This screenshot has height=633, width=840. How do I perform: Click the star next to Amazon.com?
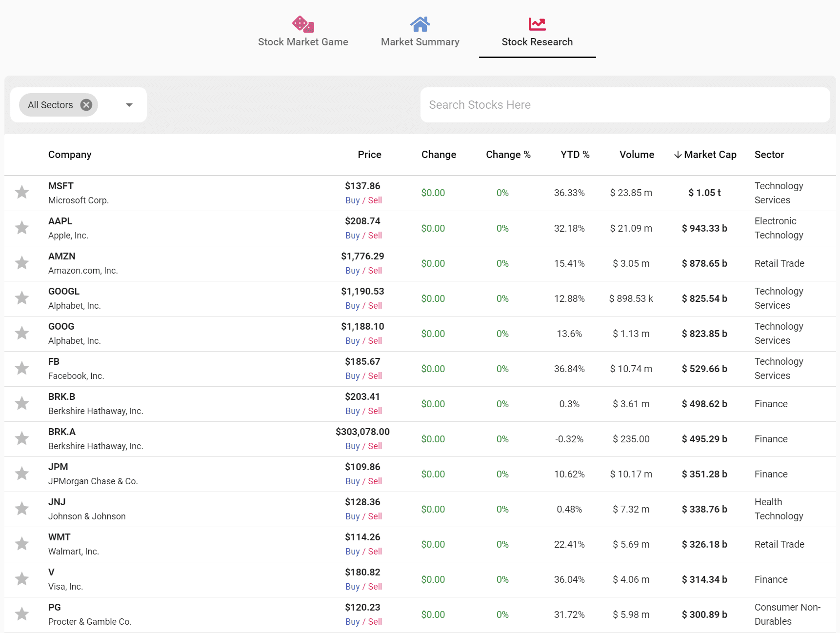pos(21,263)
